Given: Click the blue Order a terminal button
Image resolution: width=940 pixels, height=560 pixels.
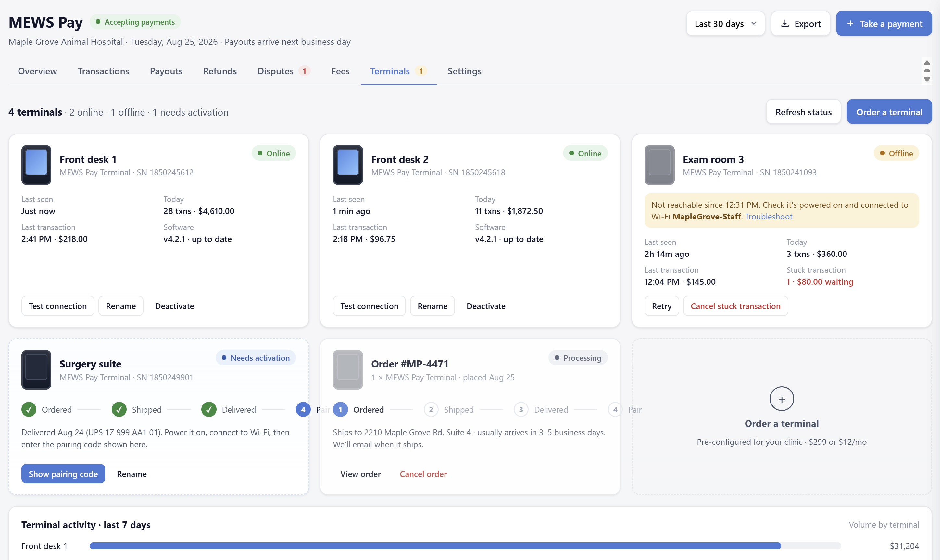Looking at the screenshot, I should coord(889,112).
